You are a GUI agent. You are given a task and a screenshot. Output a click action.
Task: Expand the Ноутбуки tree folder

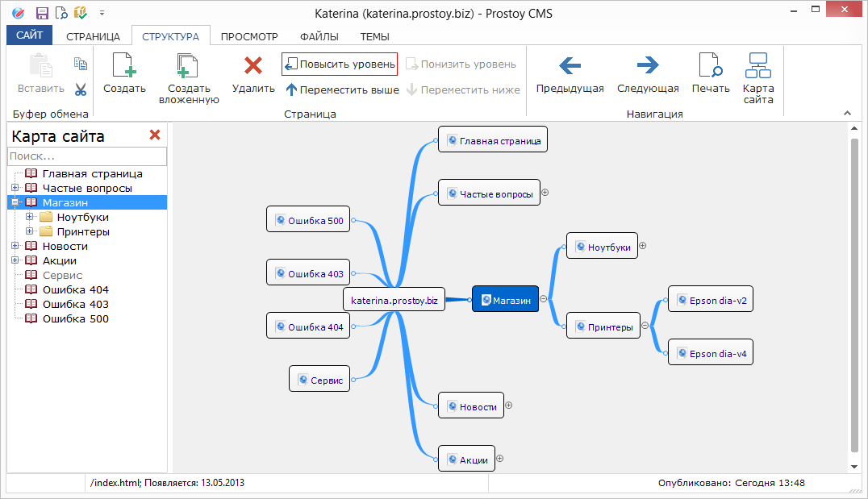(x=30, y=217)
